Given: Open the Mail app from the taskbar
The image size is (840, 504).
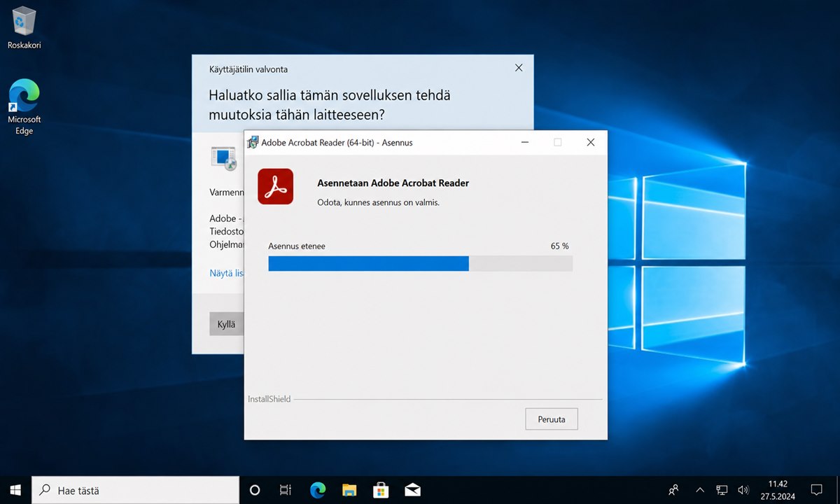Looking at the screenshot, I should pos(412,490).
